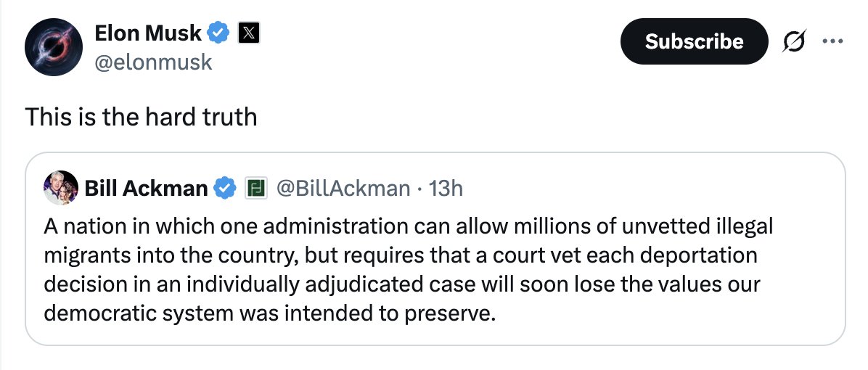The height and width of the screenshot is (370, 868).
Task: Open the Elon Musk display name link
Action: (x=148, y=33)
